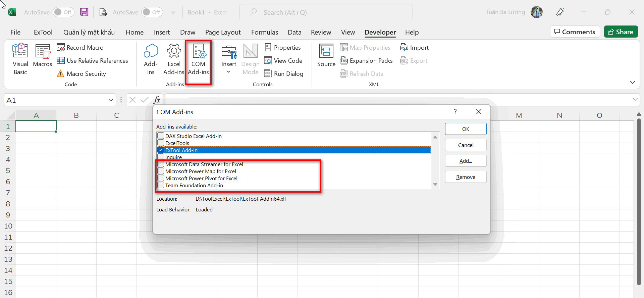Image resolution: width=644 pixels, height=298 pixels.
Task: Open help question mark in COM Add-ins dialog
Action: [455, 112]
